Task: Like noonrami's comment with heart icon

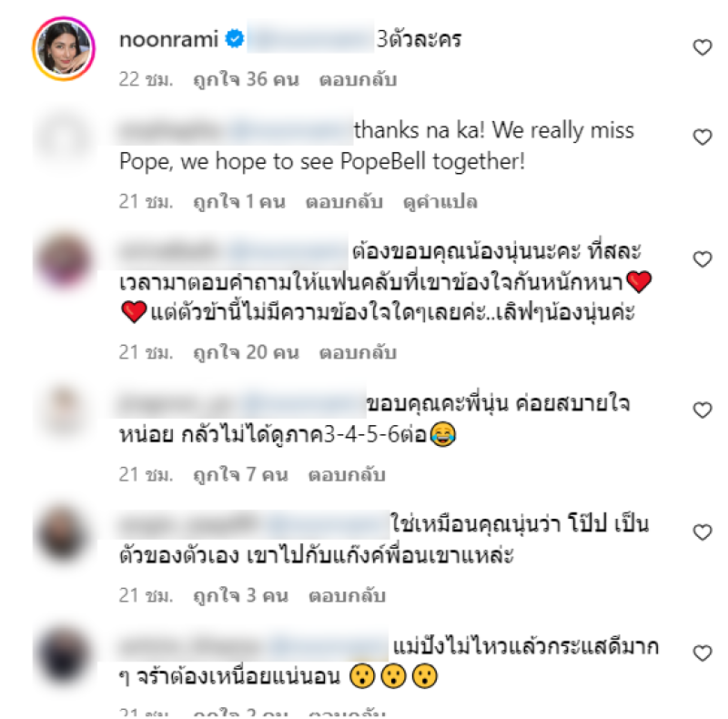Action: tap(703, 47)
